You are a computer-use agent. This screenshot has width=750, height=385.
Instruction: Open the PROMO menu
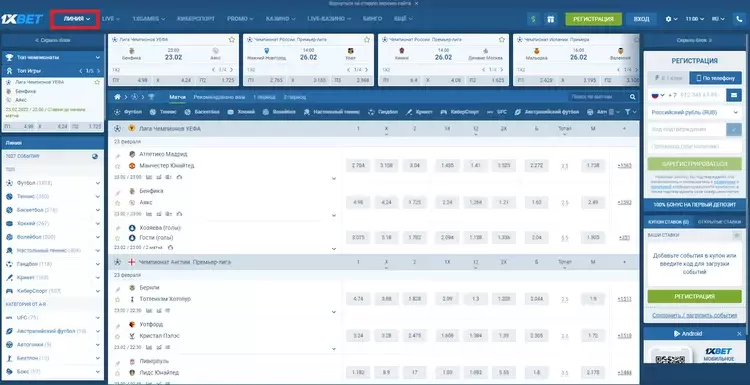pos(240,19)
